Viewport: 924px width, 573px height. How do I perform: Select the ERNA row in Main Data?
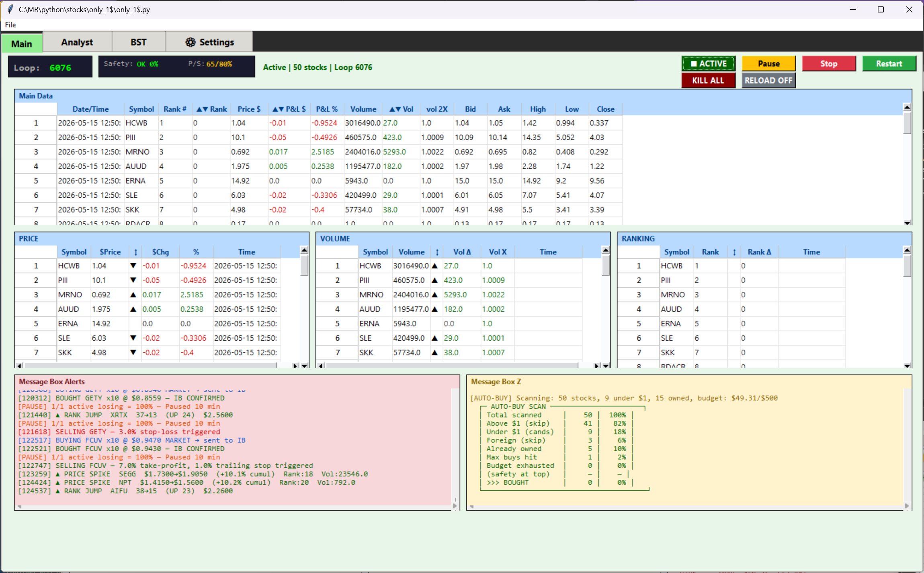pos(318,180)
